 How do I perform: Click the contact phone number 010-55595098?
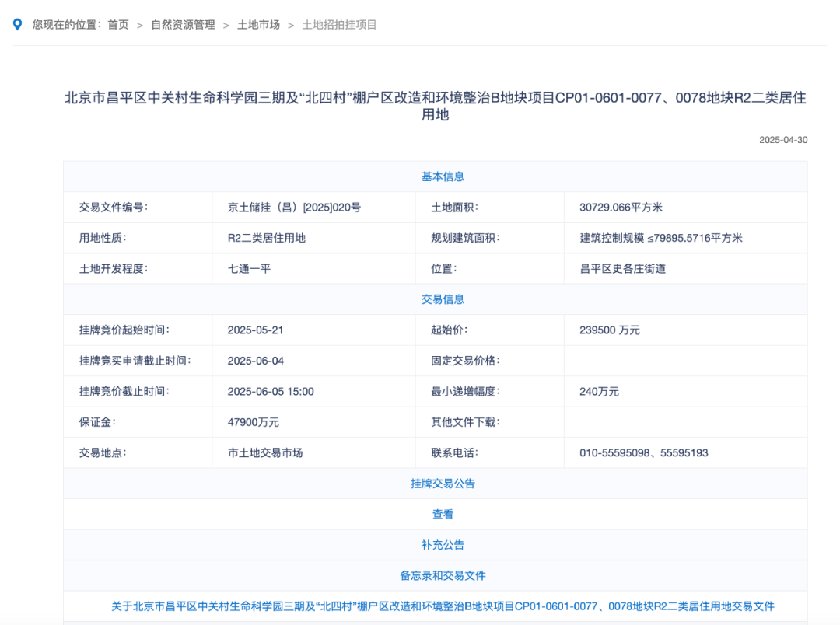click(618, 452)
